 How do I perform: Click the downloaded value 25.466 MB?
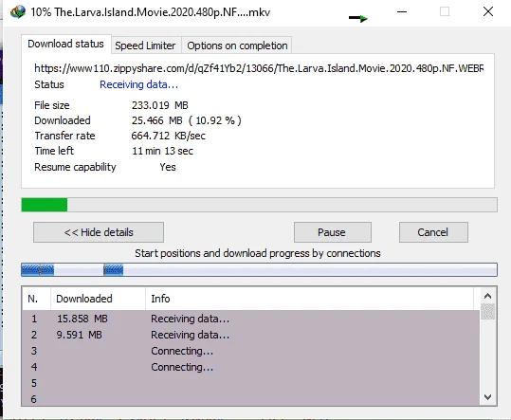[187, 120]
